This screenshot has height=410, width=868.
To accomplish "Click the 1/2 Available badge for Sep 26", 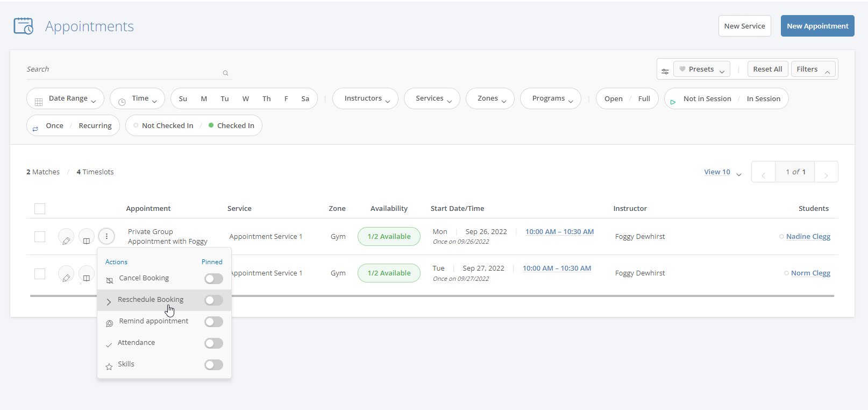I will 389,237.
